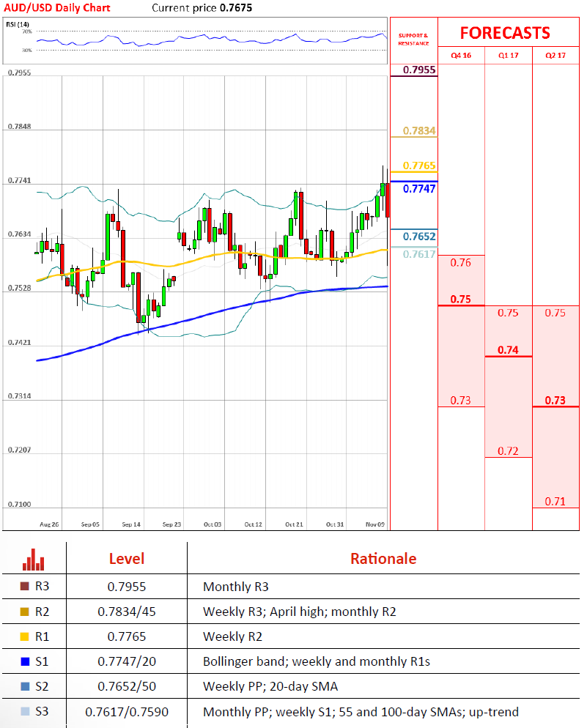Click the red bar chart icon
The image size is (587, 728).
tap(34, 560)
